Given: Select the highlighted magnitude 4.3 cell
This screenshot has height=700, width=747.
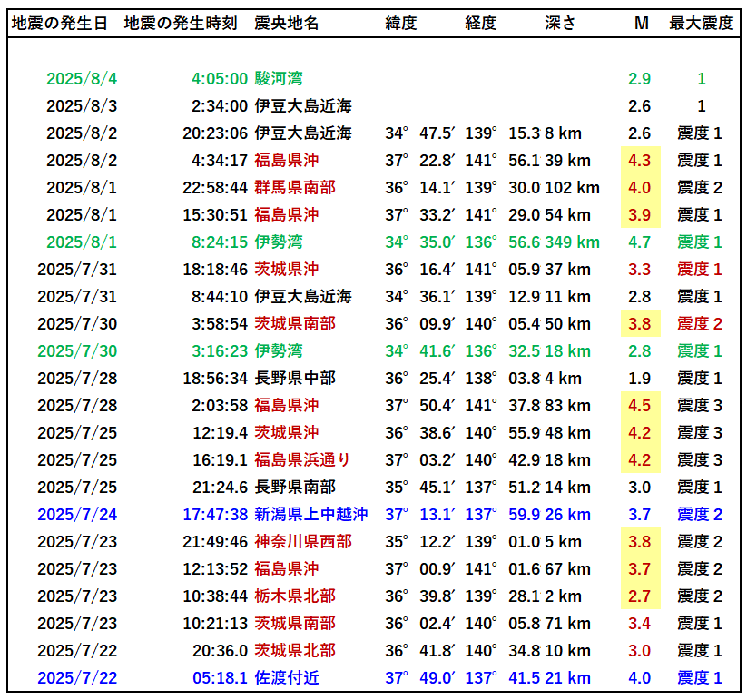Looking at the screenshot, I should tap(640, 160).
